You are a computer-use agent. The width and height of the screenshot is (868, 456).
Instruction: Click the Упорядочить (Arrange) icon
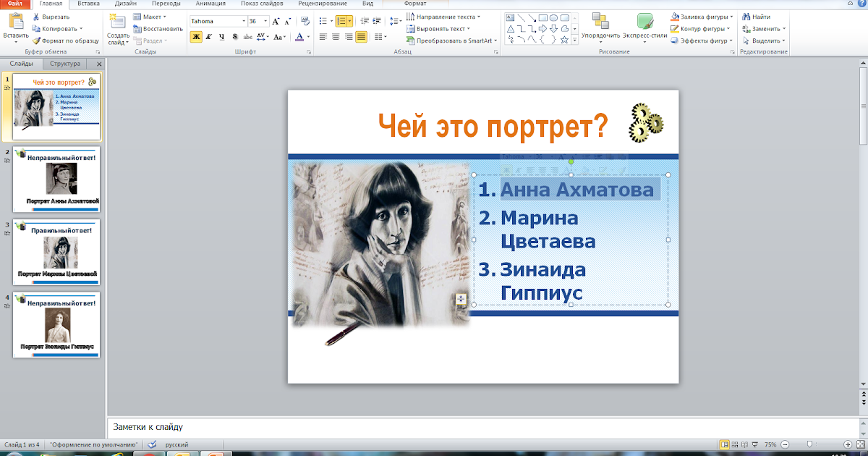coord(600,21)
